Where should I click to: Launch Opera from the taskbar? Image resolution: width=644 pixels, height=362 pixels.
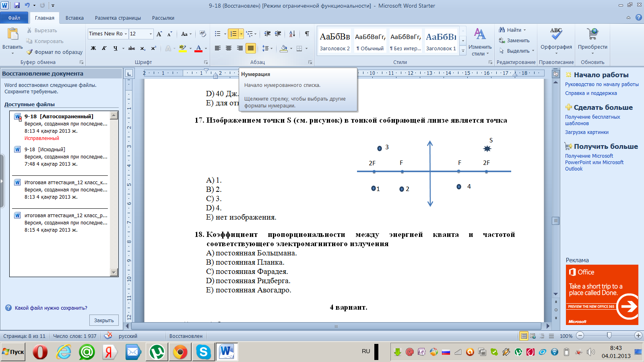pyautogui.click(x=40, y=352)
